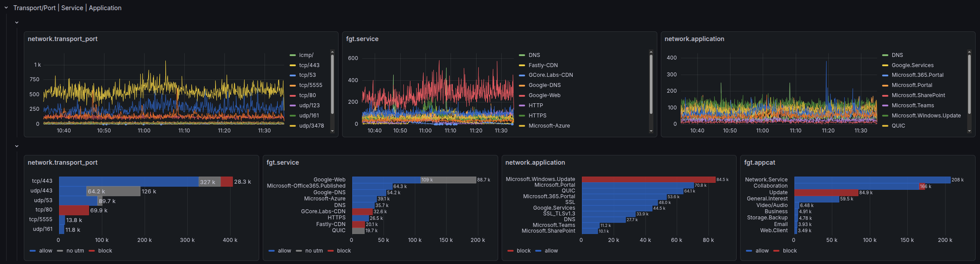This screenshot has width=980, height=264.
Task: Click Microsoft.Teams purple legend swatch
Action: [x=885, y=106]
